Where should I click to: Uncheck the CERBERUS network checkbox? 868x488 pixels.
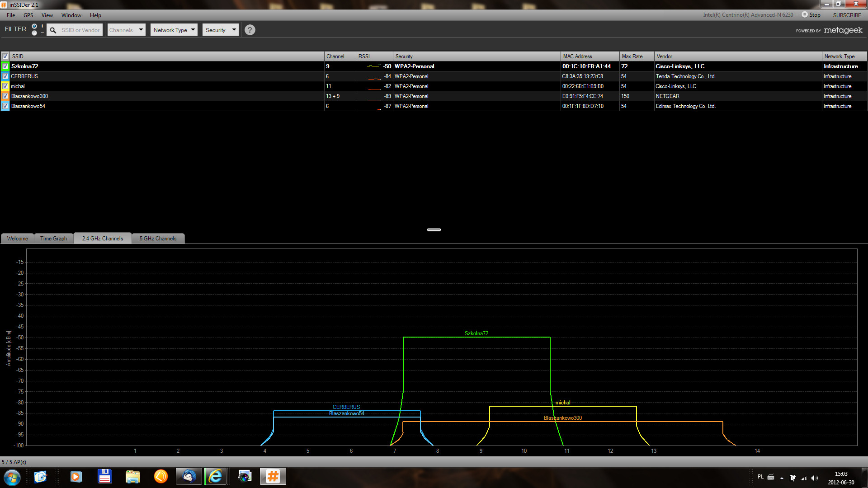click(x=5, y=76)
